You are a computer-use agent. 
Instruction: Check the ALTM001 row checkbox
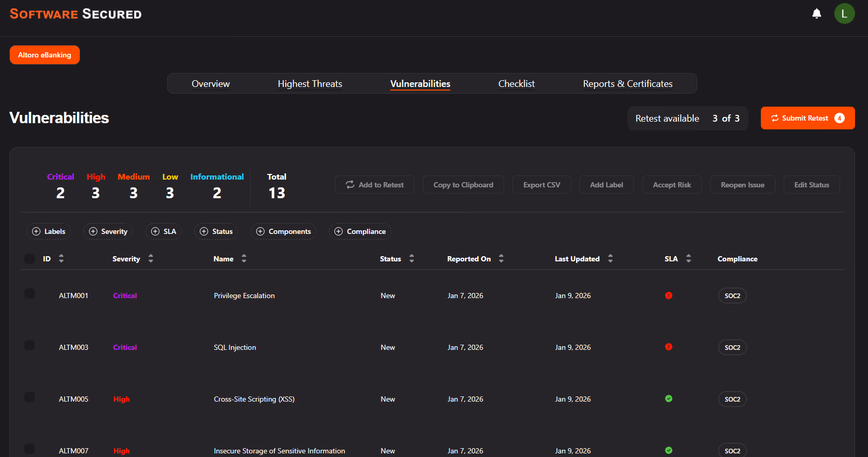[x=30, y=293]
